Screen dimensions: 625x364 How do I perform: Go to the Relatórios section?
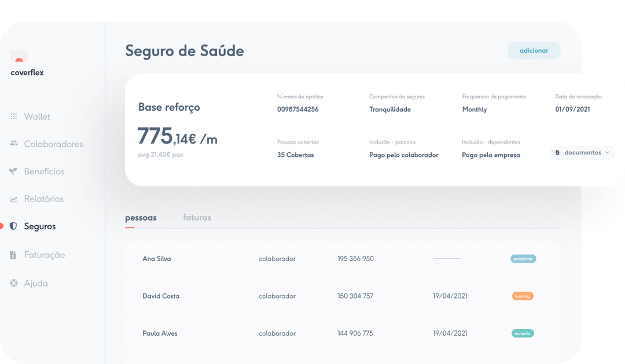[43, 199]
